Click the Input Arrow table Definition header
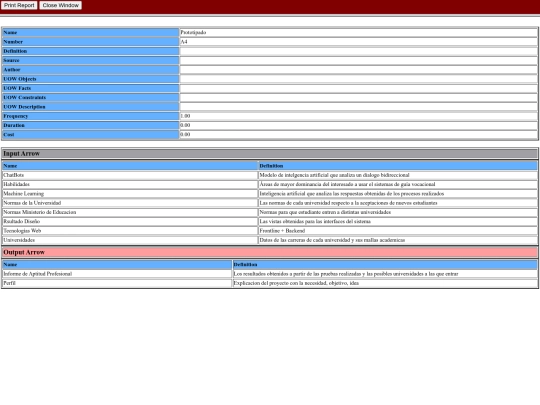Viewport: 540px width, 405px height. (x=397, y=166)
